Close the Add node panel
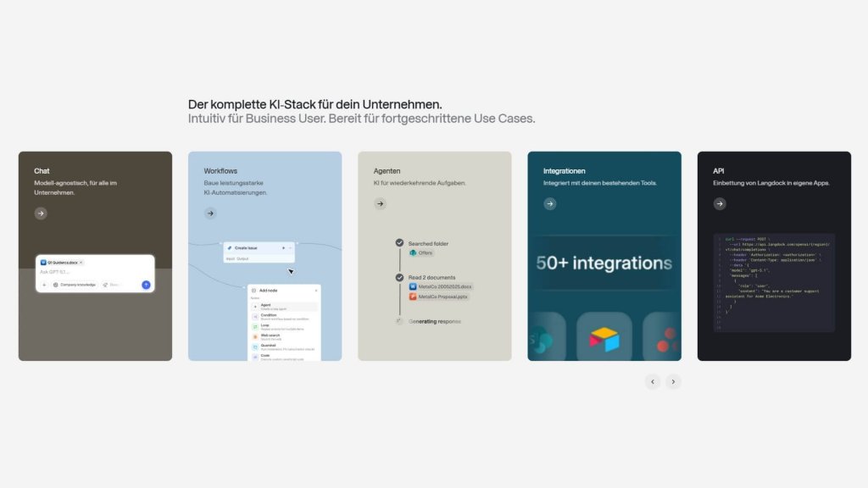Image resolution: width=868 pixels, height=488 pixels. [316, 290]
